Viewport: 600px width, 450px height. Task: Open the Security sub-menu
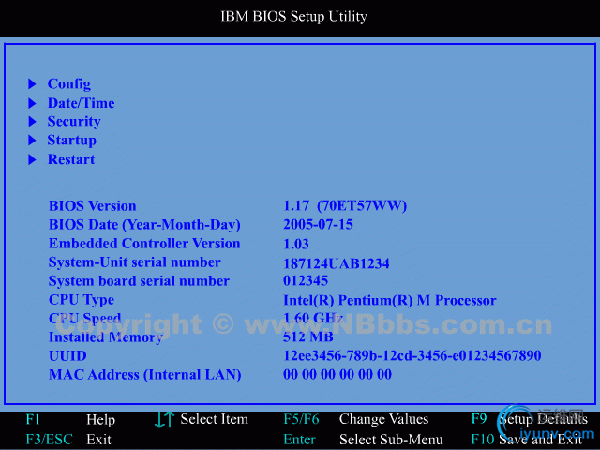74,122
